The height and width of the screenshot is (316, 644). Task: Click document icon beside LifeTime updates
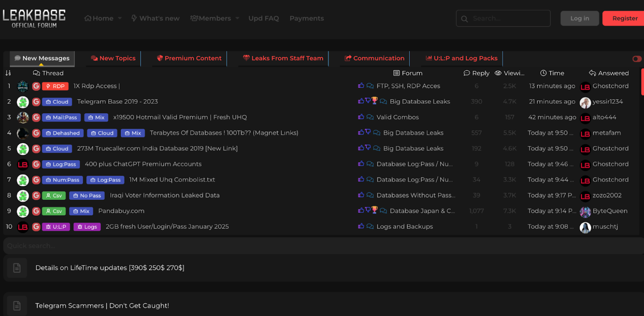pyautogui.click(x=17, y=268)
